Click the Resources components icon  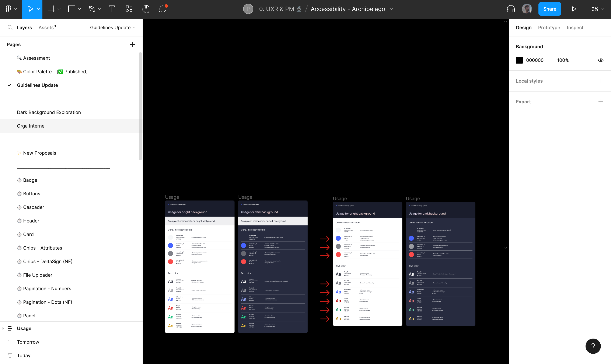[x=129, y=9]
